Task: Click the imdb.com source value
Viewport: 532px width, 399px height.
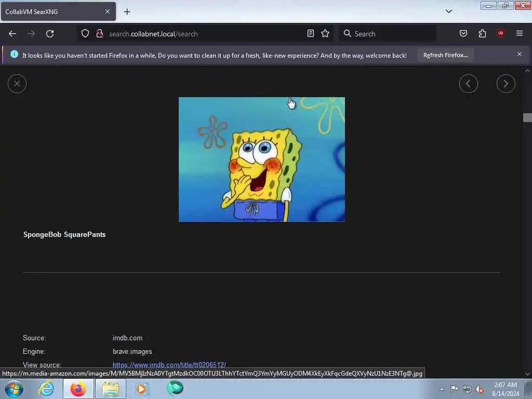Action: [x=128, y=338]
